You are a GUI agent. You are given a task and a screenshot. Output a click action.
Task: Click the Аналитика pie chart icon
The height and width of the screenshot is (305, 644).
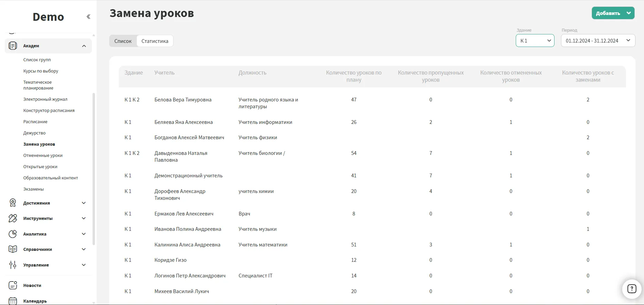(x=13, y=234)
